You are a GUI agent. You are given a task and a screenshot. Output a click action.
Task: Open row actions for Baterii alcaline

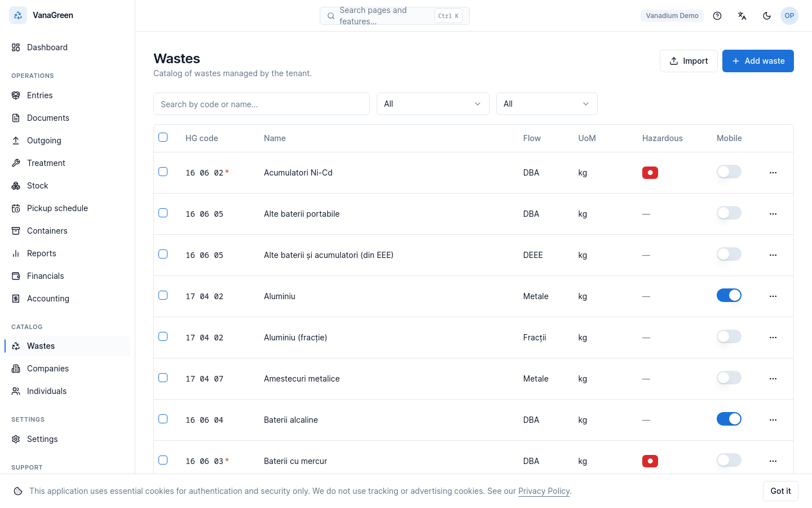coord(773,420)
